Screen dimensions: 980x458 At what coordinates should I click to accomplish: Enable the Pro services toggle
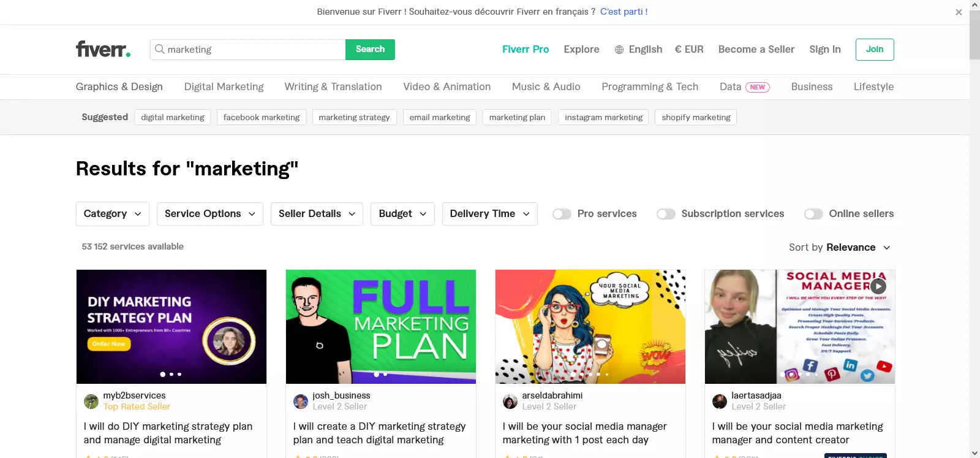pos(562,214)
